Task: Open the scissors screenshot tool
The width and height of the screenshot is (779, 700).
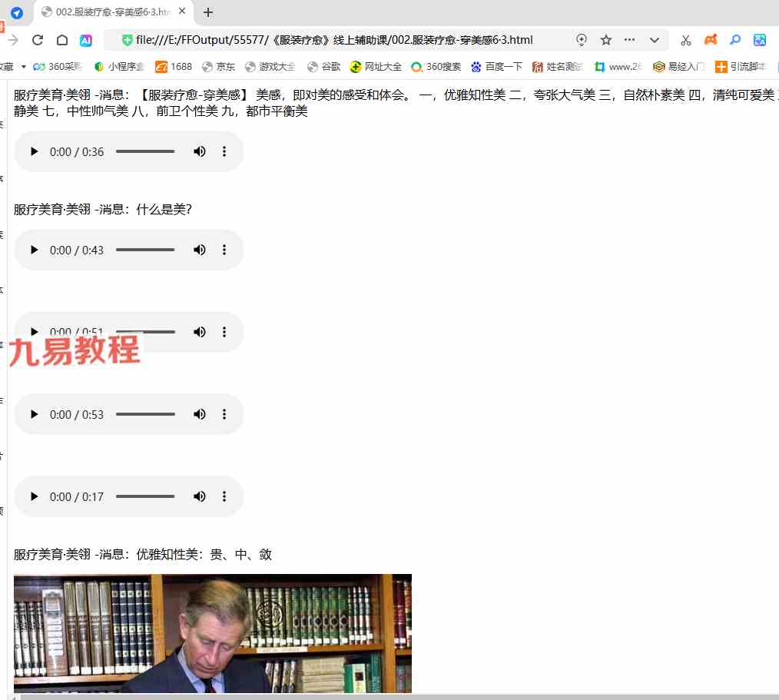Action: point(686,40)
